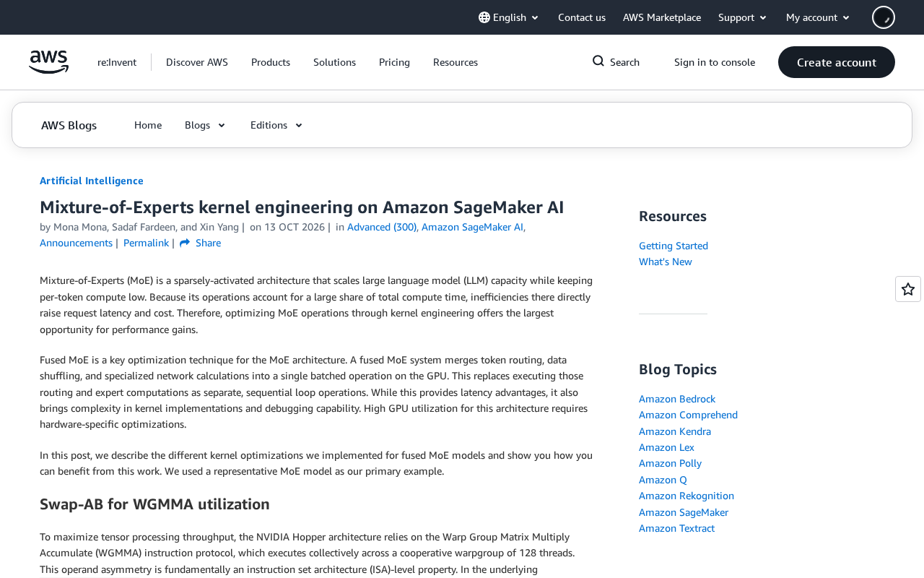Open the Getting Started resource link
The image size is (924, 578).
674,246
